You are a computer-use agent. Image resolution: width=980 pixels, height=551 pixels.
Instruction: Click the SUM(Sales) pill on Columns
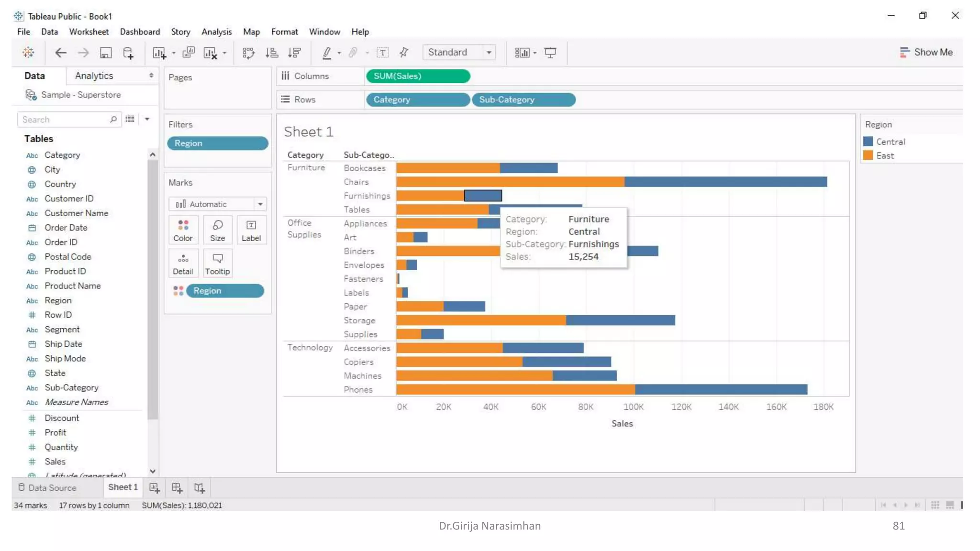point(417,76)
